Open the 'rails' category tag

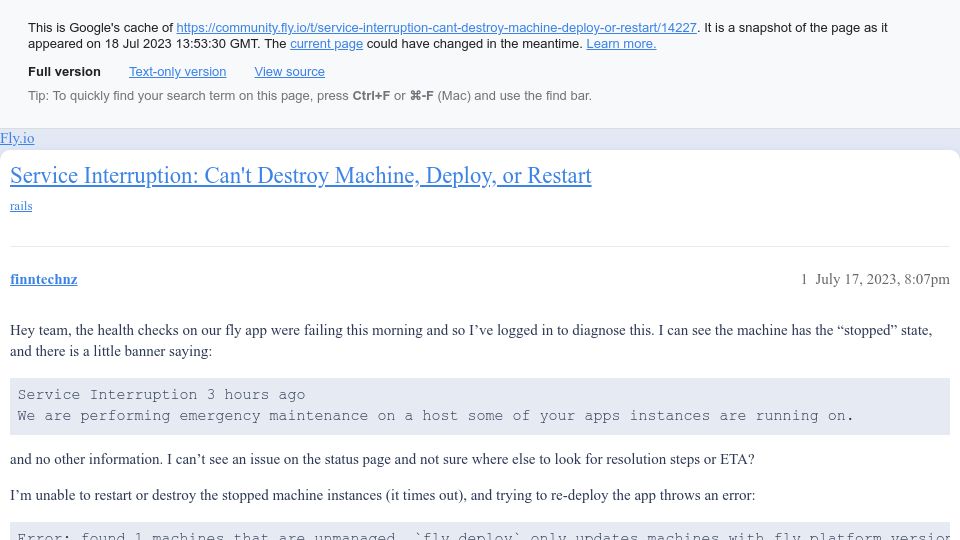coord(21,206)
